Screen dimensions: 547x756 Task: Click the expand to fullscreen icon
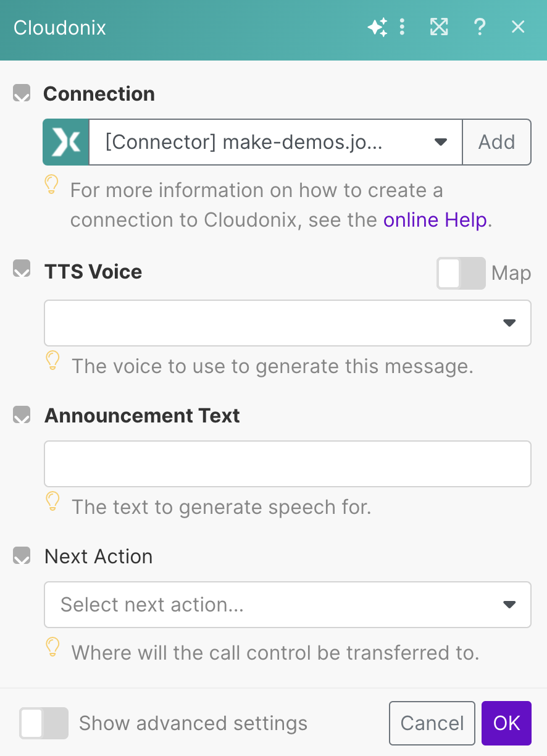pyautogui.click(x=439, y=27)
